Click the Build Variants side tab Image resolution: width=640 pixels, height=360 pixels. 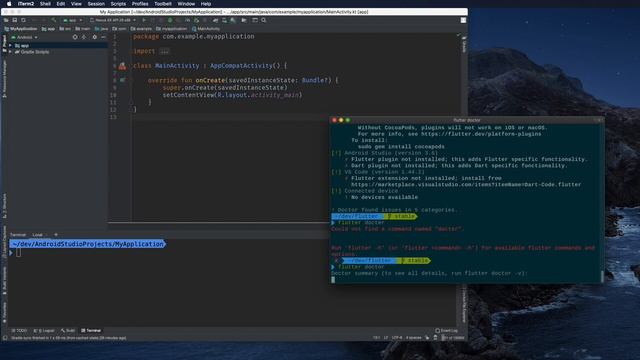coord(4,281)
